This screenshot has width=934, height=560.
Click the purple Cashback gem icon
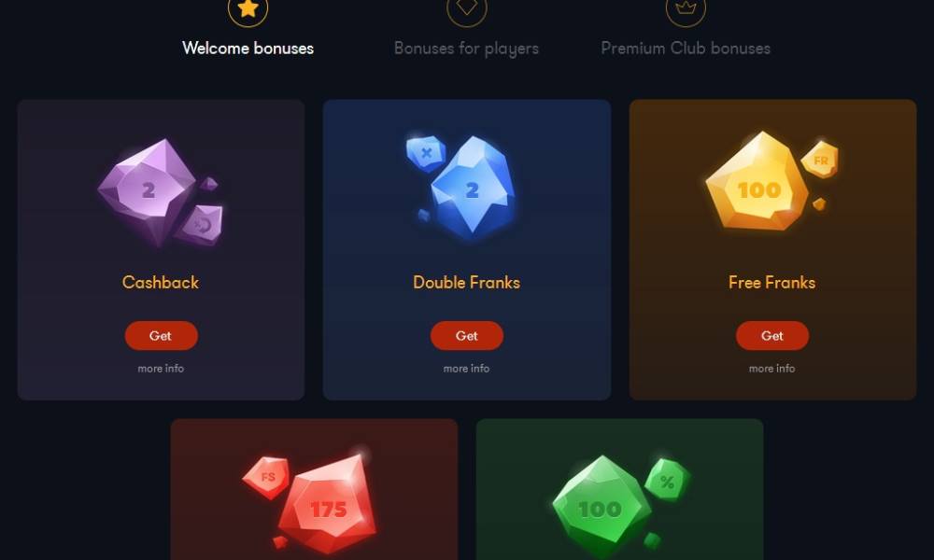[161, 193]
